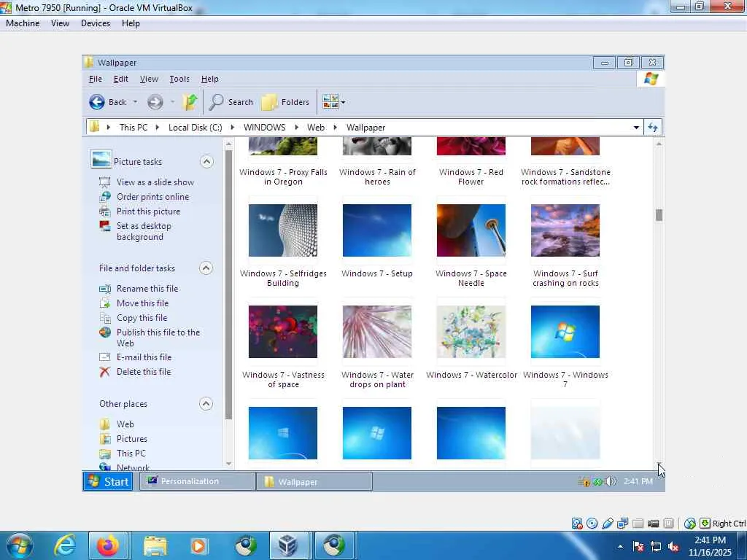The image size is (747, 560).
Task: Click the Move this file icon
Action: pyautogui.click(x=105, y=303)
